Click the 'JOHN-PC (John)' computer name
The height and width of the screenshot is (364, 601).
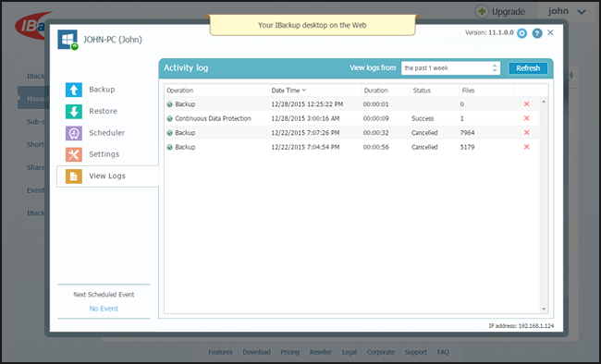113,40
